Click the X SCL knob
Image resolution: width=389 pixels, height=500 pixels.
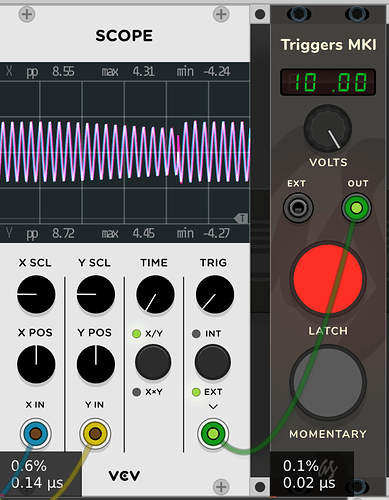[36, 294]
